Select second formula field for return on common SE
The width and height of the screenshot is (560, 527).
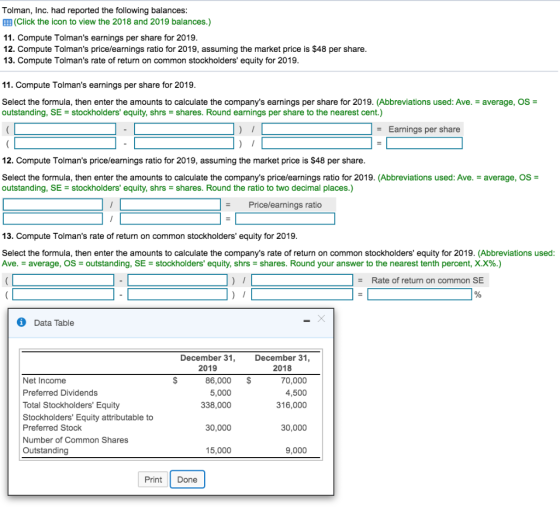click(x=178, y=280)
